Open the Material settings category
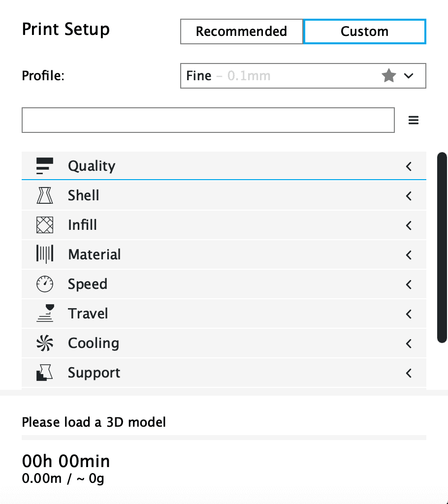The height and width of the screenshot is (504, 448). point(95,254)
